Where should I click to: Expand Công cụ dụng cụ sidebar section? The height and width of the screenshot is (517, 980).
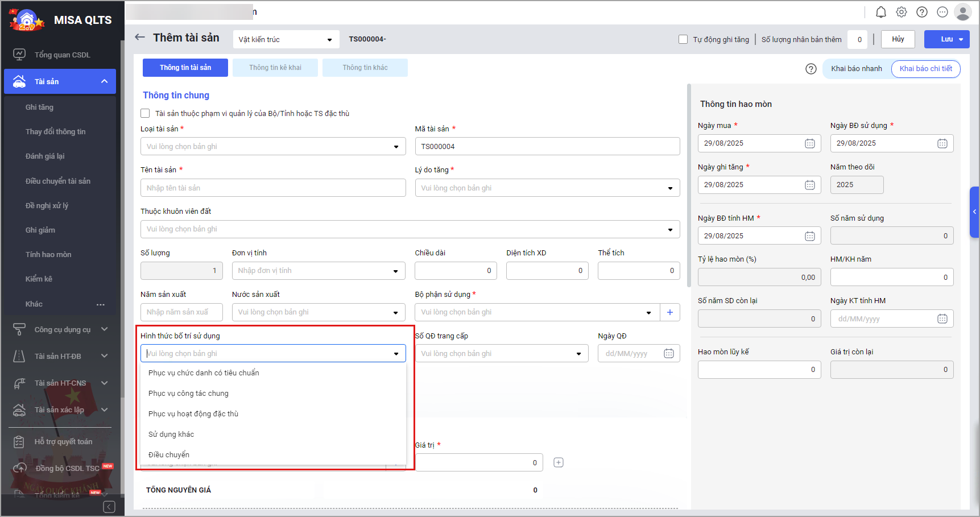click(x=62, y=329)
